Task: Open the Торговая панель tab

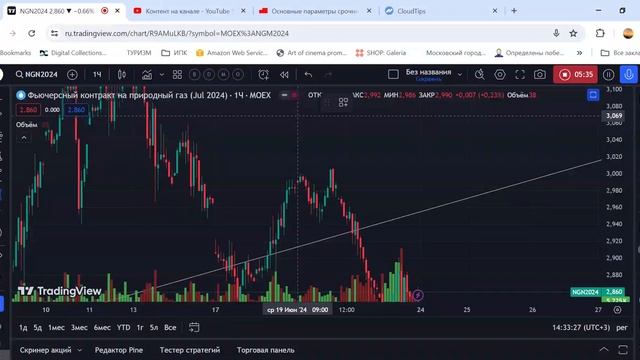Action: 265,350
